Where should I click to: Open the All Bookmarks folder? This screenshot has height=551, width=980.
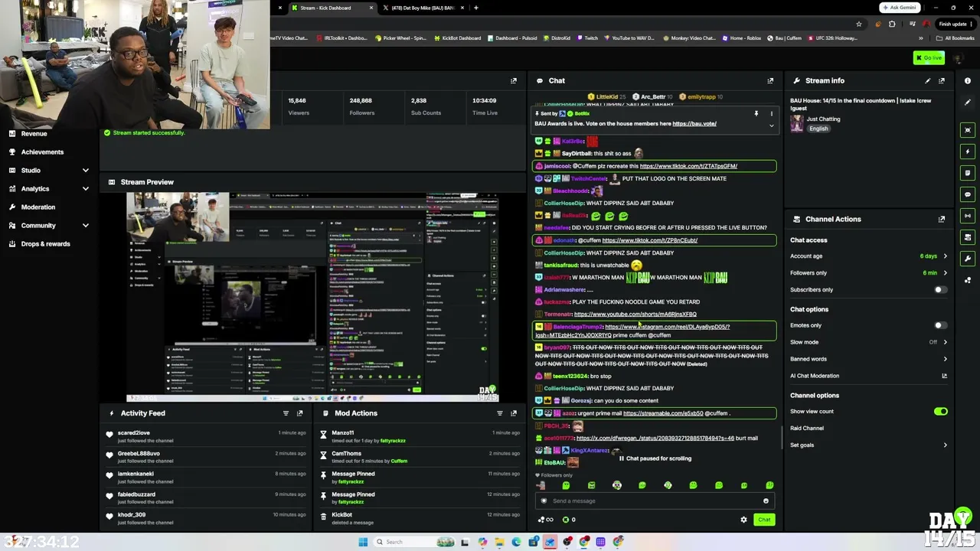pos(955,38)
